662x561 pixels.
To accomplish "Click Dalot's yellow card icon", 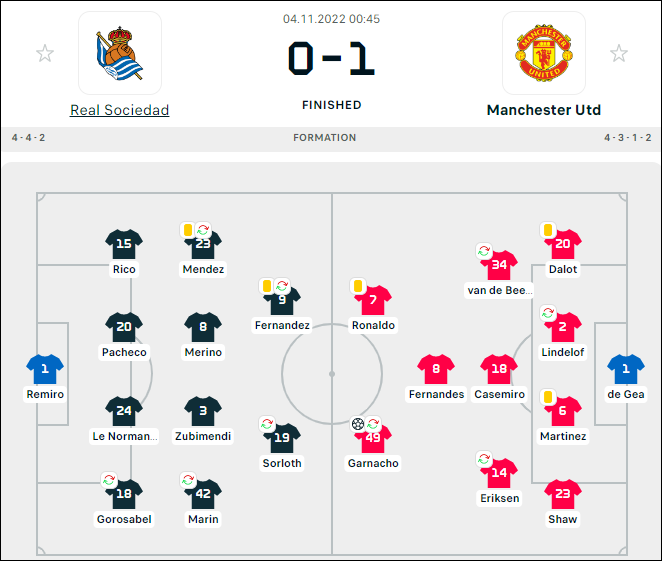I will pos(548,230).
